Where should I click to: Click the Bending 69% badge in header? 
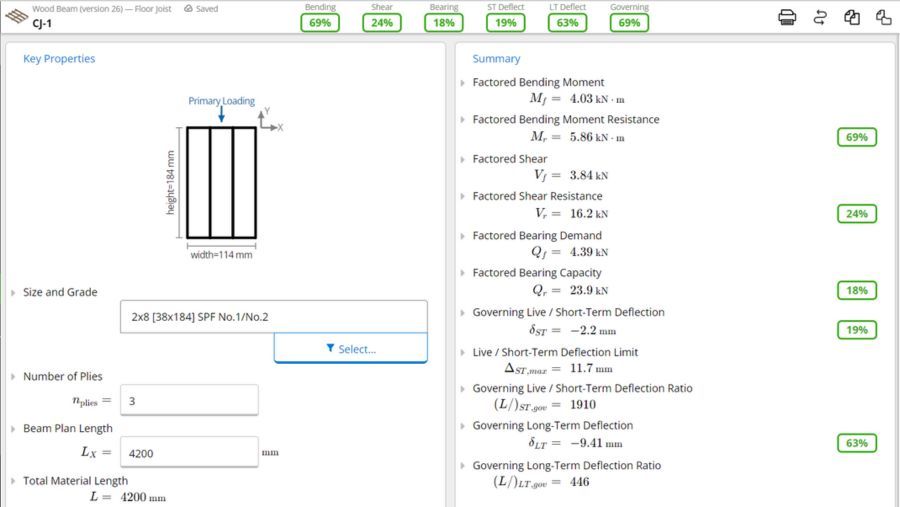point(320,23)
